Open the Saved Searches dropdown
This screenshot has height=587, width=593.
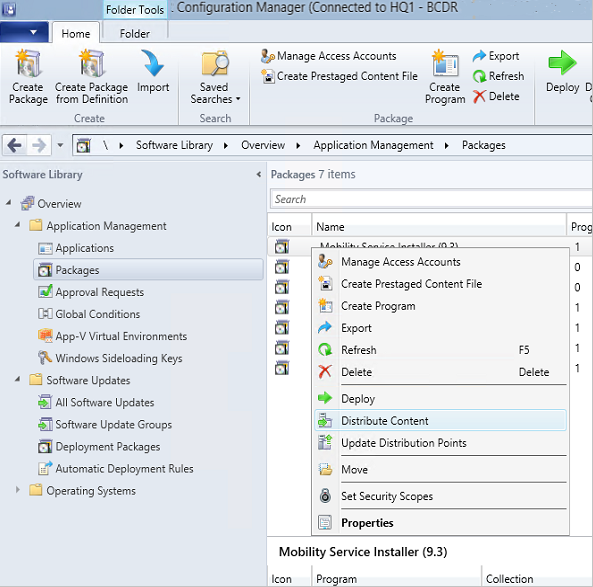pos(215,76)
